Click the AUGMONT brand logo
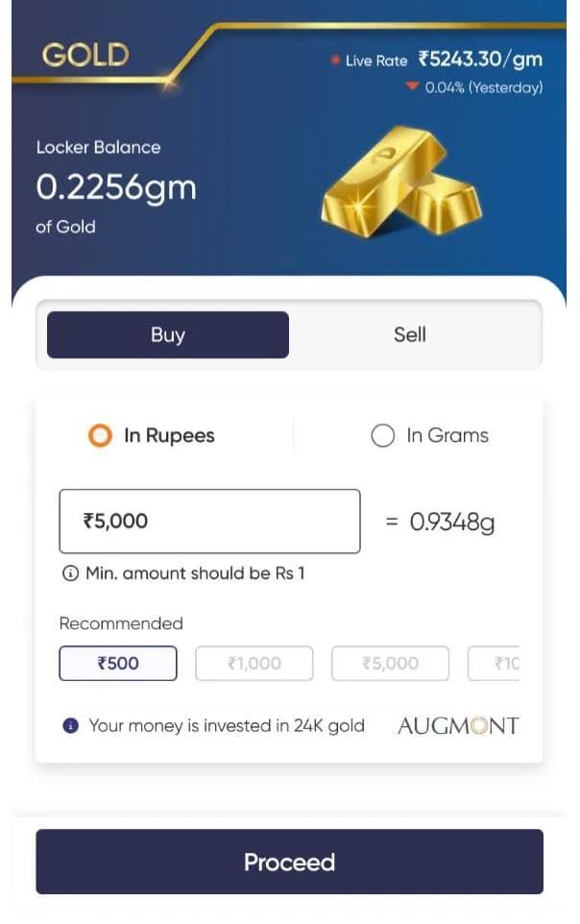The height and width of the screenshot is (924, 580). (x=458, y=725)
